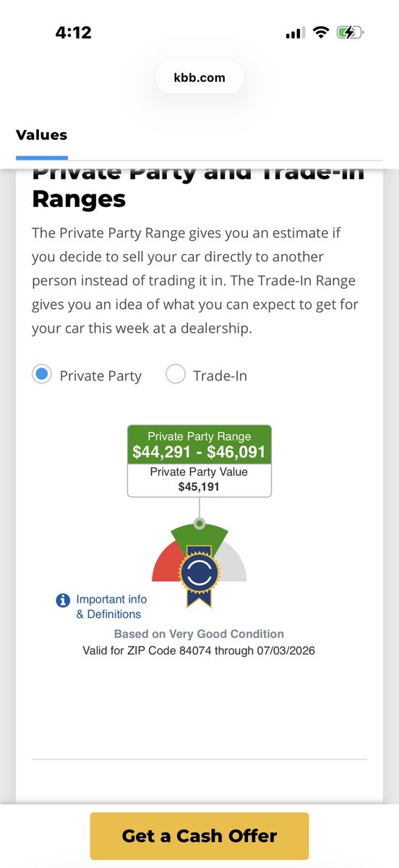Click the gray section of the gauge
Image resolution: width=399 pixels, height=868 pixels.
(233, 566)
